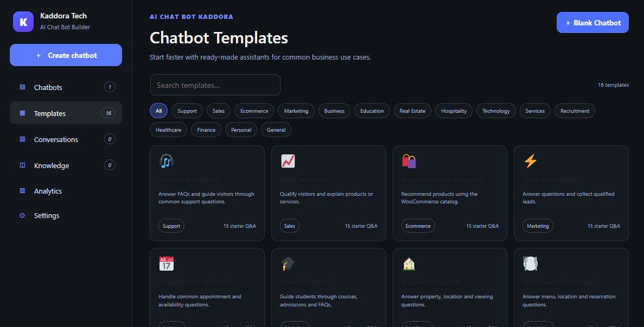
Task: Select the Services filter chip
Action: coord(535,111)
